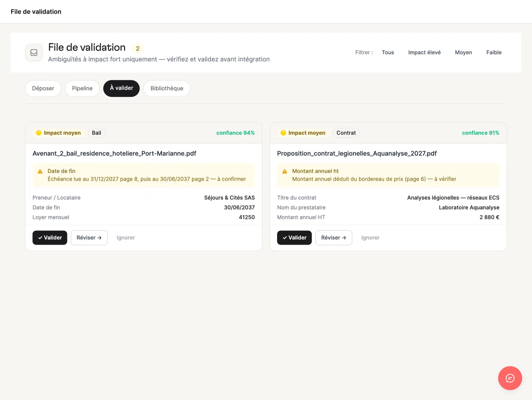
Task: Click the inbox icon beside File de validation
Action: click(34, 52)
